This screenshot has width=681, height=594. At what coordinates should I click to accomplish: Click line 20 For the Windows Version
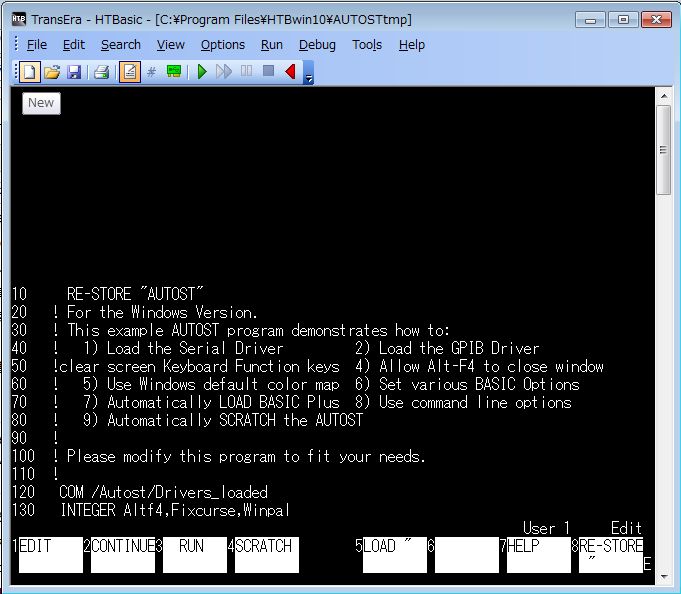coord(134,312)
